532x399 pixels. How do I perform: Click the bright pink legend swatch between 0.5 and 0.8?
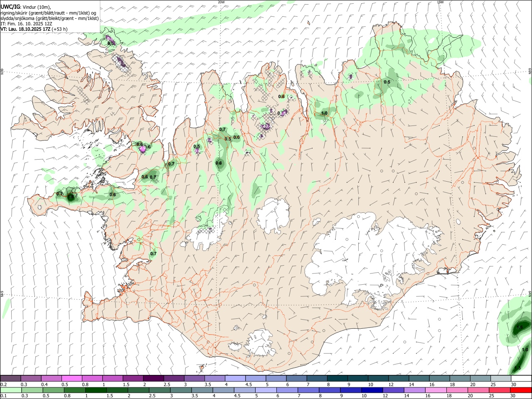(71, 378)
